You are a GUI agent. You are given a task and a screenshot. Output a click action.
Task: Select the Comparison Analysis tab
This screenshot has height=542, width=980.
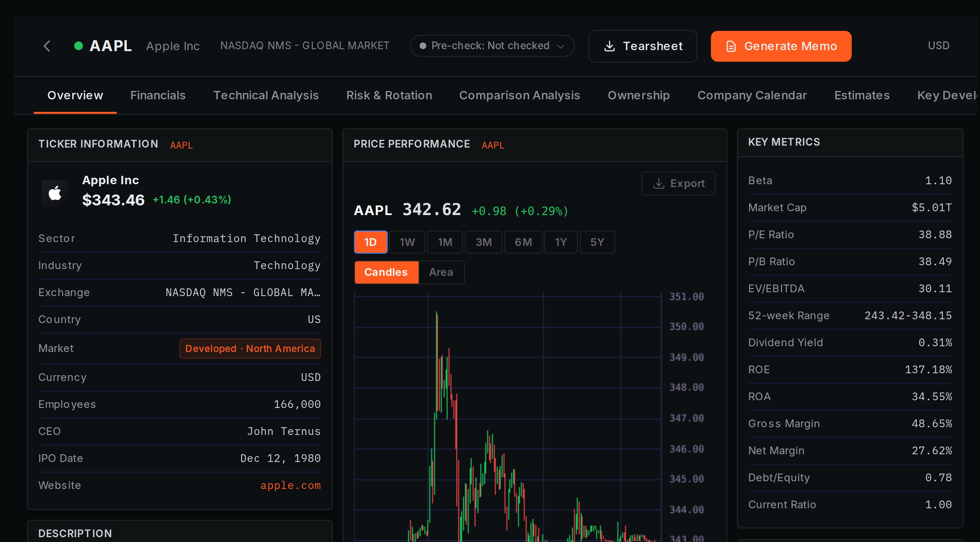(519, 95)
